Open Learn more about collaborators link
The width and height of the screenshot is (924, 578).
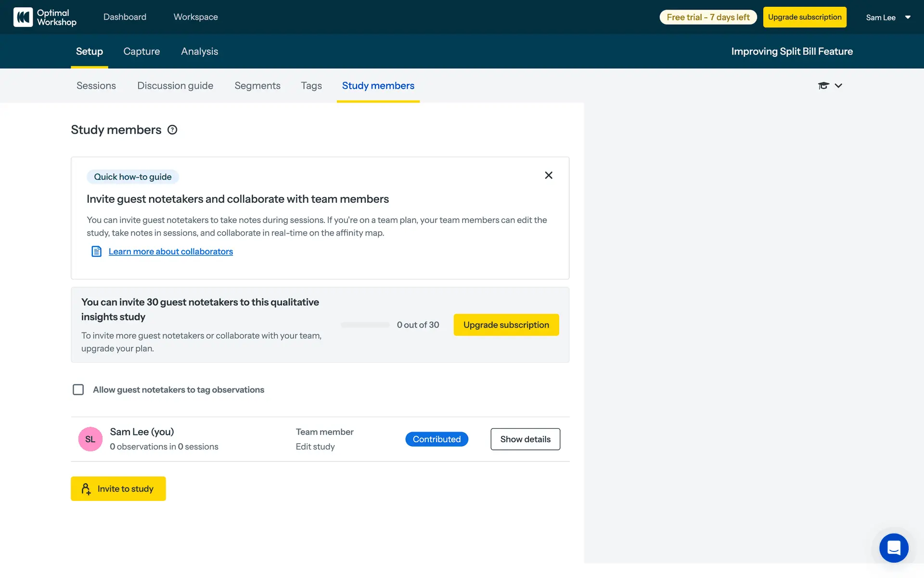tap(170, 251)
